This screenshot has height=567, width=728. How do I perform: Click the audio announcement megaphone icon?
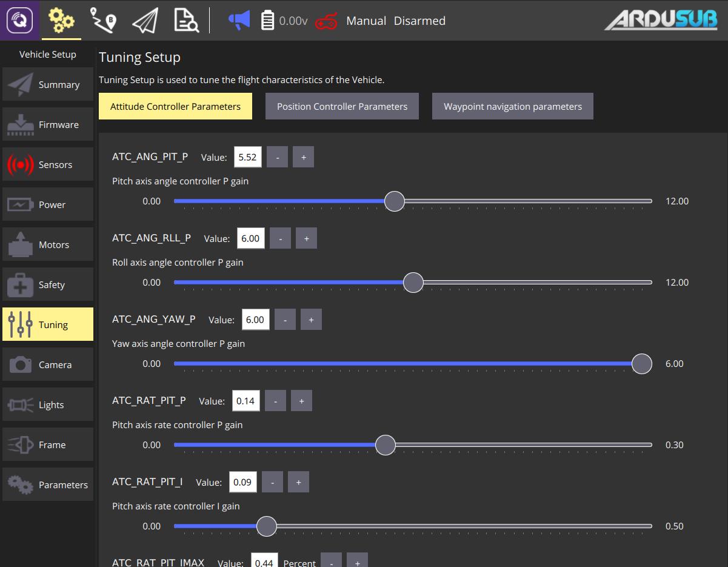coord(238,20)
